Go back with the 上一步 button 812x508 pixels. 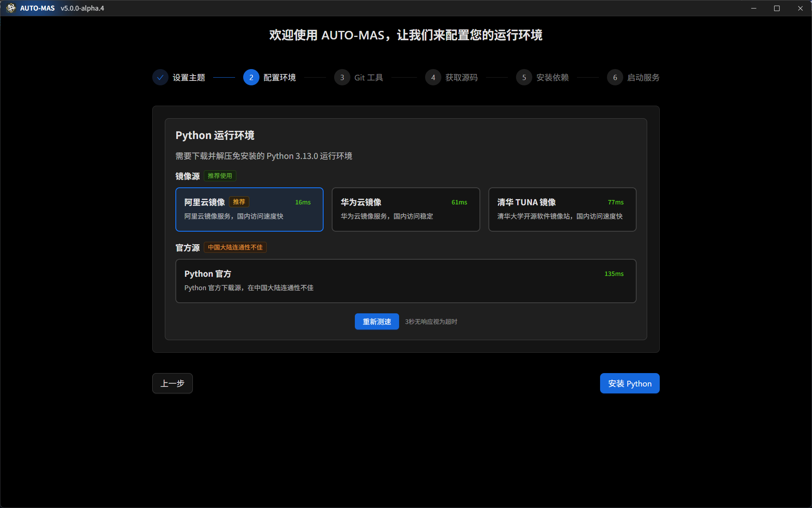[x=173, y=383]
